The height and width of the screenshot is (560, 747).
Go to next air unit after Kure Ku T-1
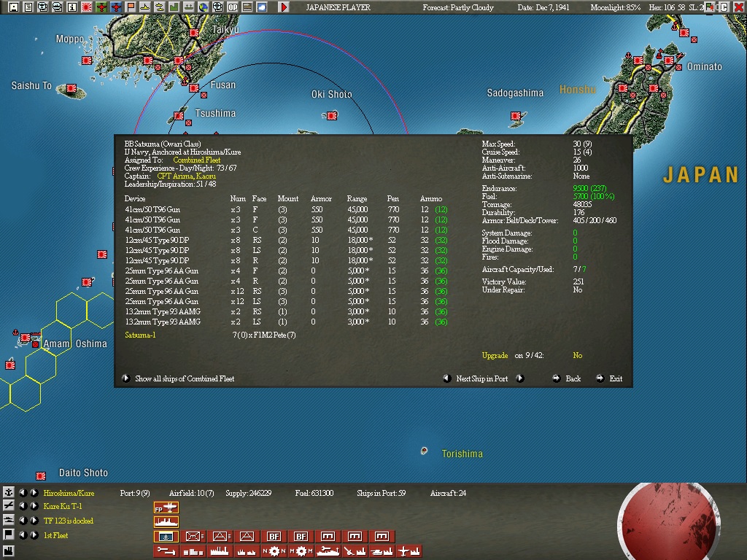point(34,506)
